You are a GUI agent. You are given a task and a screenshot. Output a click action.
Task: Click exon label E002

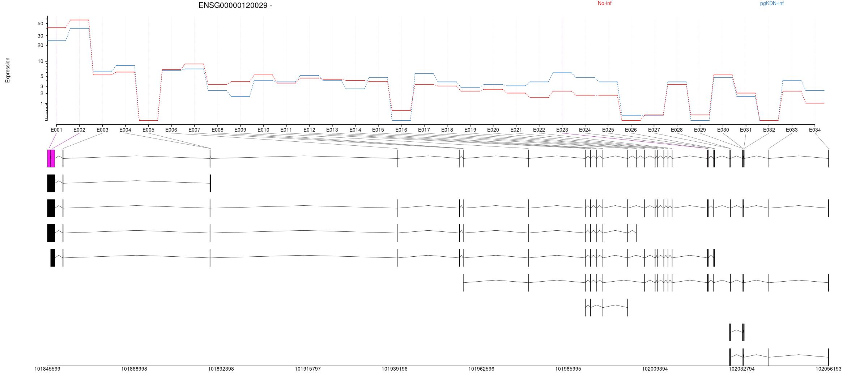tap(79, 130)
